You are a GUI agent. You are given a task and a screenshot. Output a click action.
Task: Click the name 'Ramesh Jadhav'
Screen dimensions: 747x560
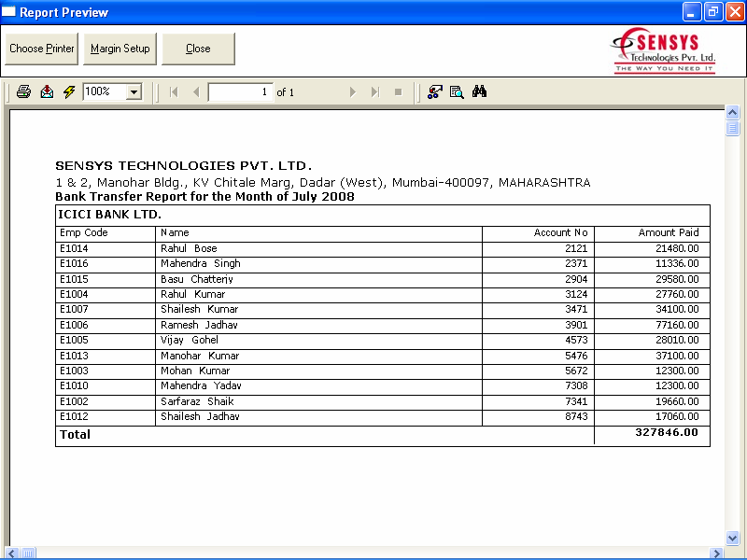pyautogui.click(x=199, y=325)
